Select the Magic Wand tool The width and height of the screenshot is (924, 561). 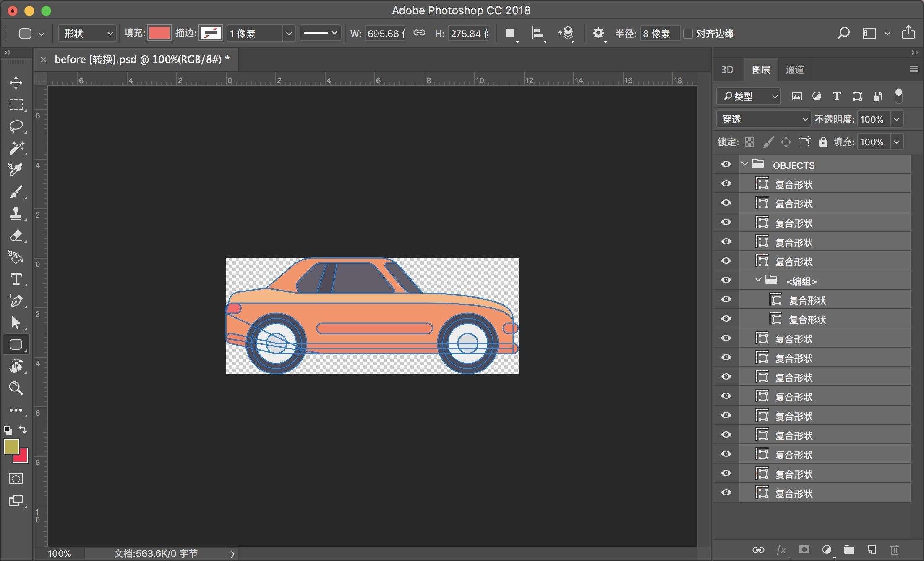(x=16, y=148)
